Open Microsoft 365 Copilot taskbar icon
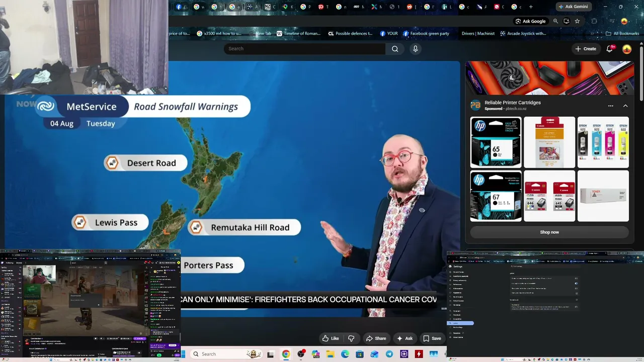Image resolution: width=644 pixels, height=362 pixels. point(315,354)
